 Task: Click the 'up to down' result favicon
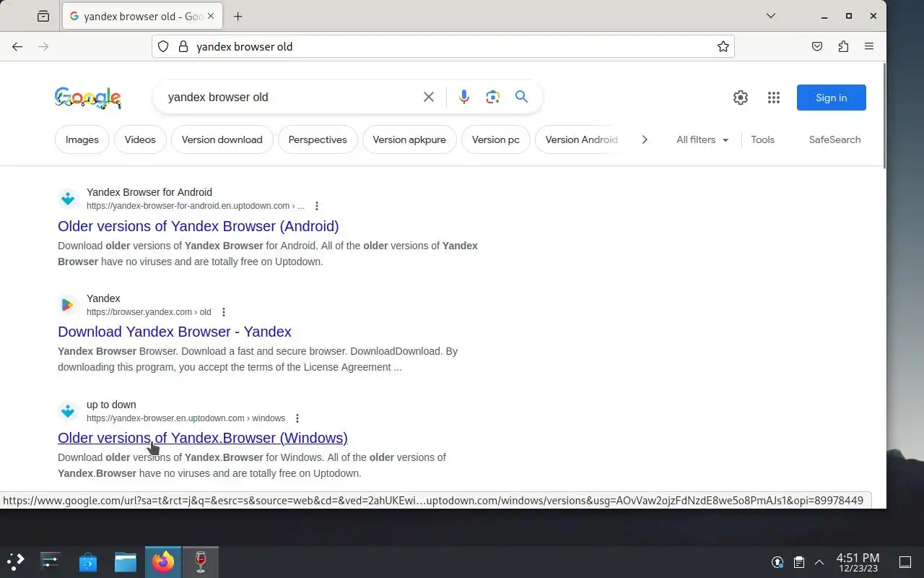click(68, 411)
